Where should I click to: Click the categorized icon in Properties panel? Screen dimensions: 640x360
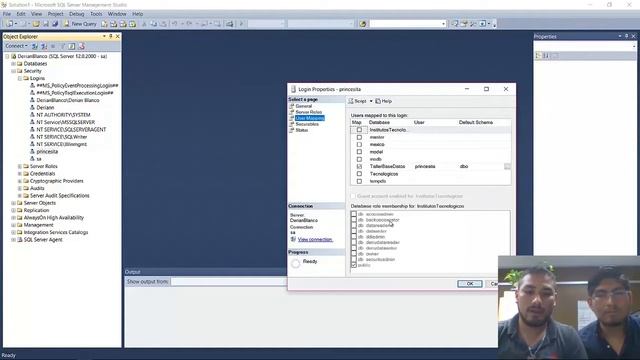[538, 55]
